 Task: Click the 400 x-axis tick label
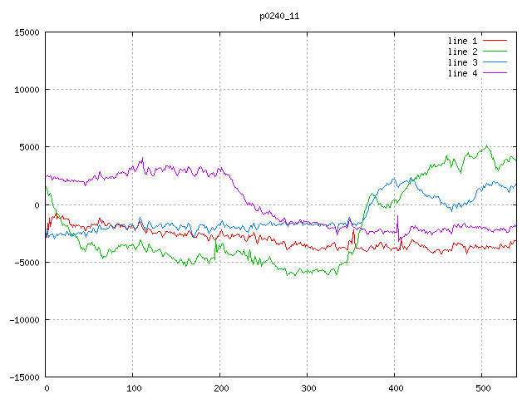[395, 388]
